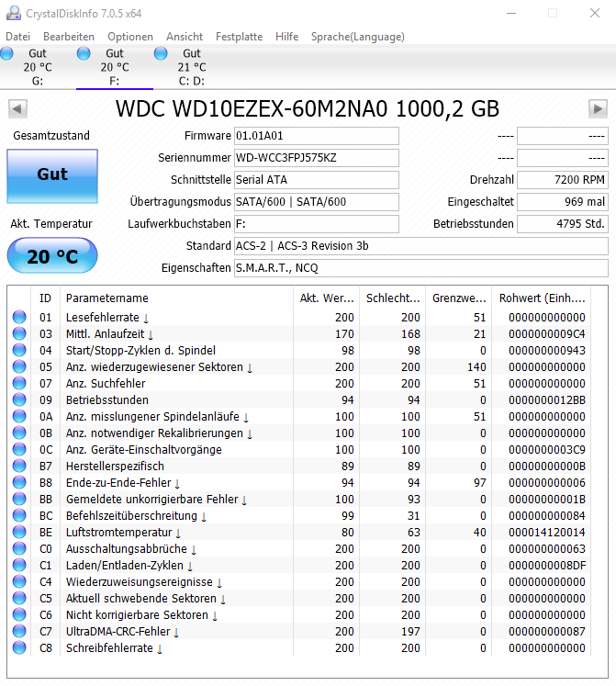
Task: Click status orb of Anz. misslungener Spindelanläufe row
Action: coord(19,416)
